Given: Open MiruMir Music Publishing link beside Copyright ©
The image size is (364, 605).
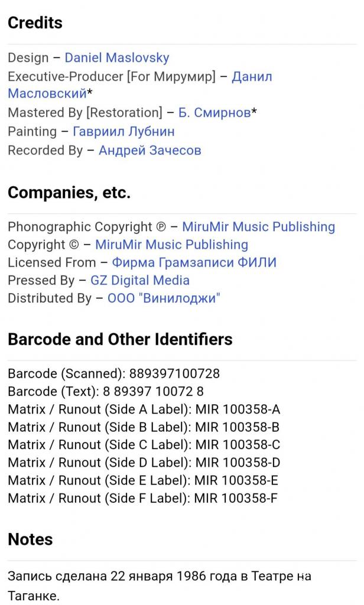Looking at the screenshot, I should (171, 245).
